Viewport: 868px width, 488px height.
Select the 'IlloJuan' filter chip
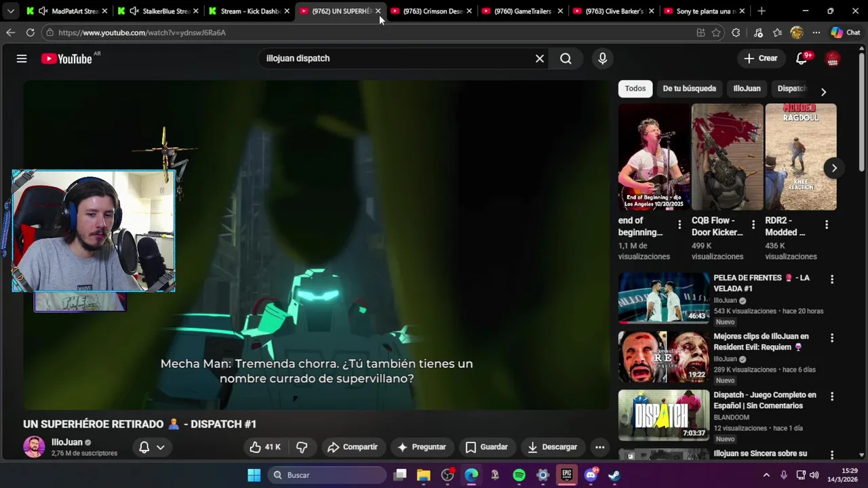click(747, 88)
